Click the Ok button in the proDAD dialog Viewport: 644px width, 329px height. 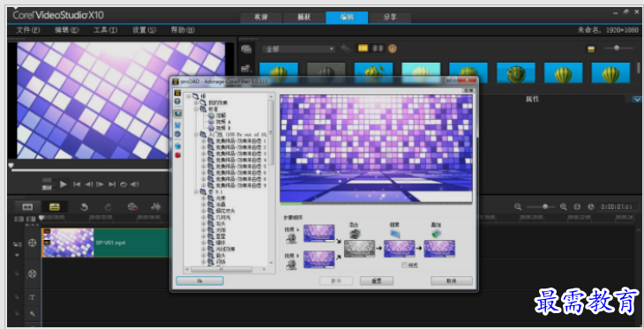[199, 280]
